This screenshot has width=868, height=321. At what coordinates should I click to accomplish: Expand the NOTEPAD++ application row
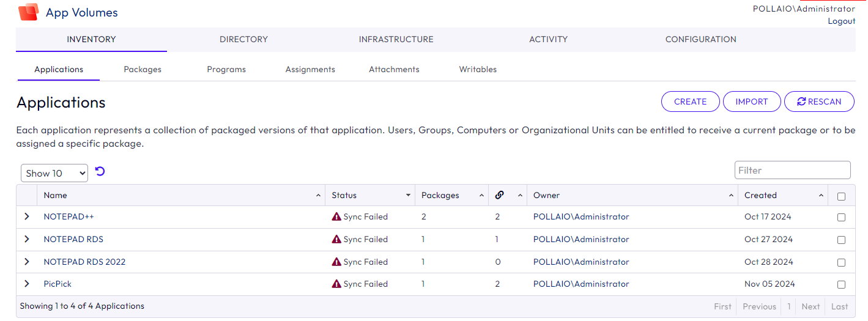[x=26, y=216]
